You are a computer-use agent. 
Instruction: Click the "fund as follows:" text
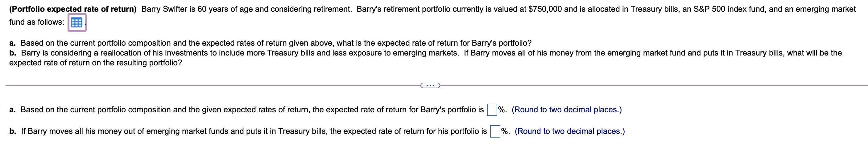(37, 22)
